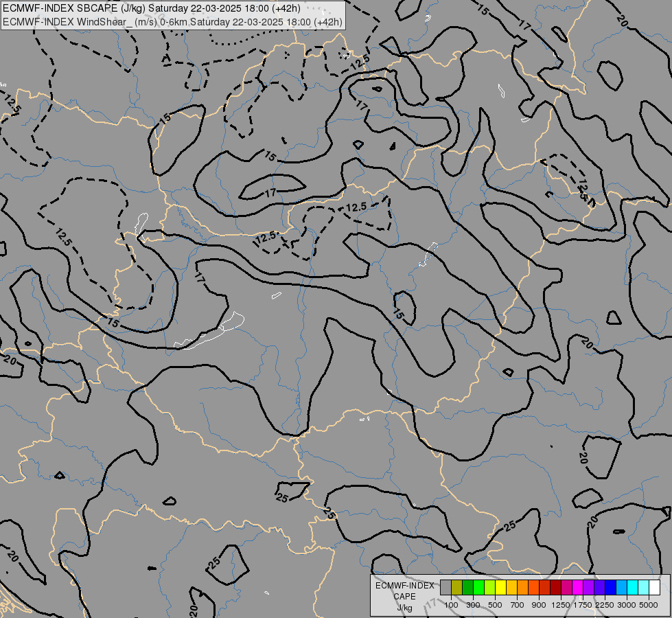The height and width of the screenshot is (618, 672).
Task: Select the dark red legend swatch
Action: click(x=556, y=587)
